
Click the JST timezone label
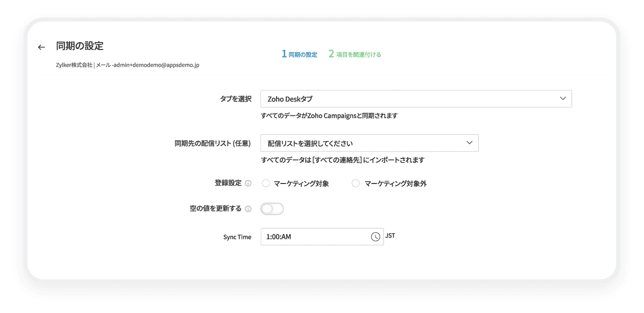click(x=391, y=235)
